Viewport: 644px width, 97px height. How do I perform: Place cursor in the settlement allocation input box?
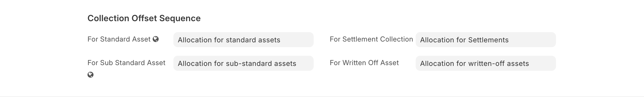[x=486, y=40]
